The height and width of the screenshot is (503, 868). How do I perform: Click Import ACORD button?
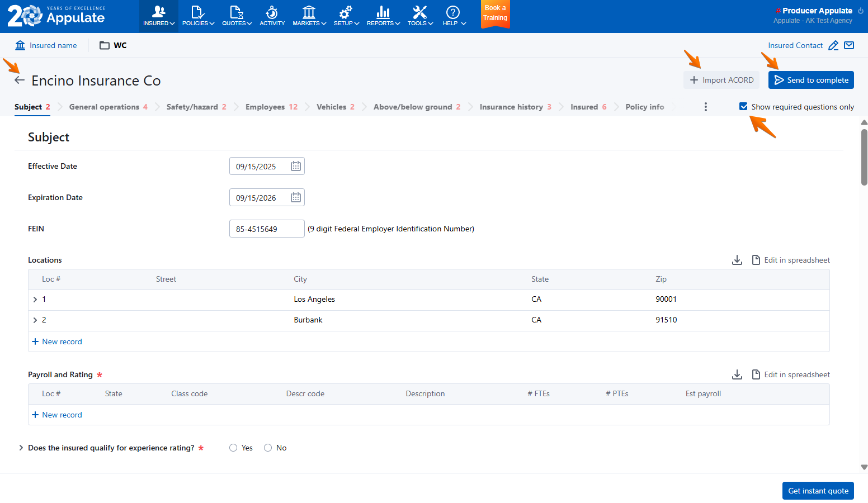[721, 80]
